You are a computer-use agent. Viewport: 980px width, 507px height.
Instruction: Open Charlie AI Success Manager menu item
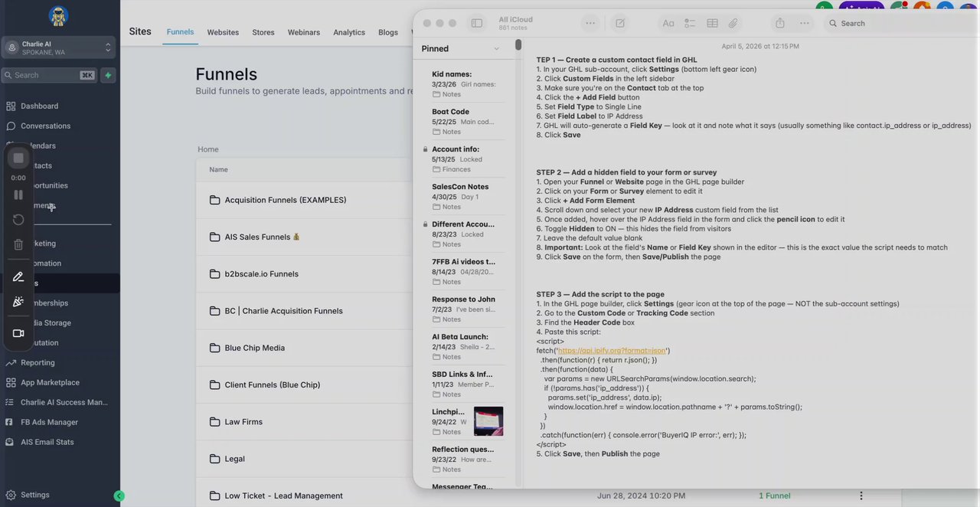coord(64,402)
